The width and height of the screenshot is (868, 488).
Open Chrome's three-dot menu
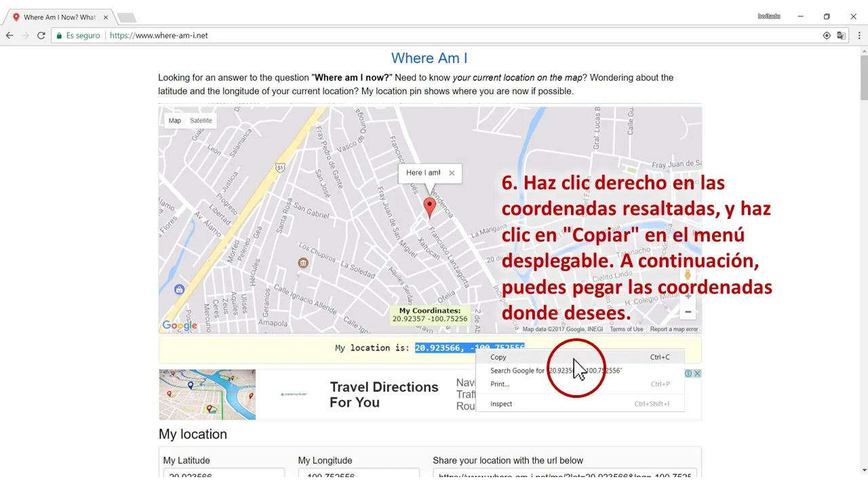858,35
